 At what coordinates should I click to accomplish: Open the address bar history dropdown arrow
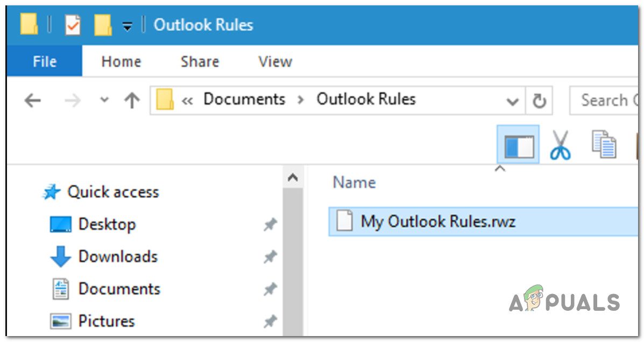[512, 100]
